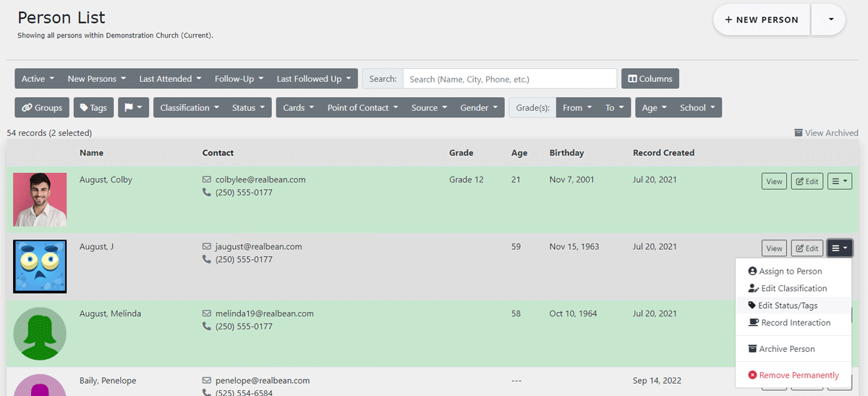The image size is (868, 396).
Task: Click the envelope icon beside melinda19@realbean.com
Action: tap(207, 314)
